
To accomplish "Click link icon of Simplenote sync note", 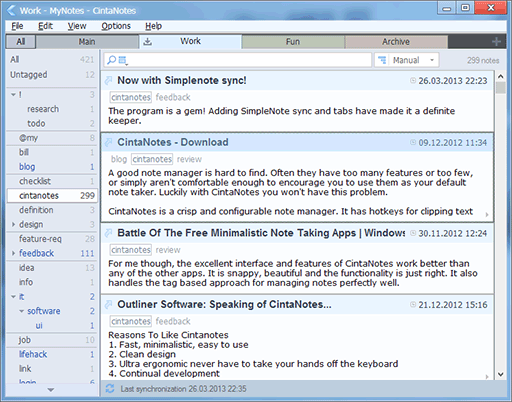I will (109, 80).
